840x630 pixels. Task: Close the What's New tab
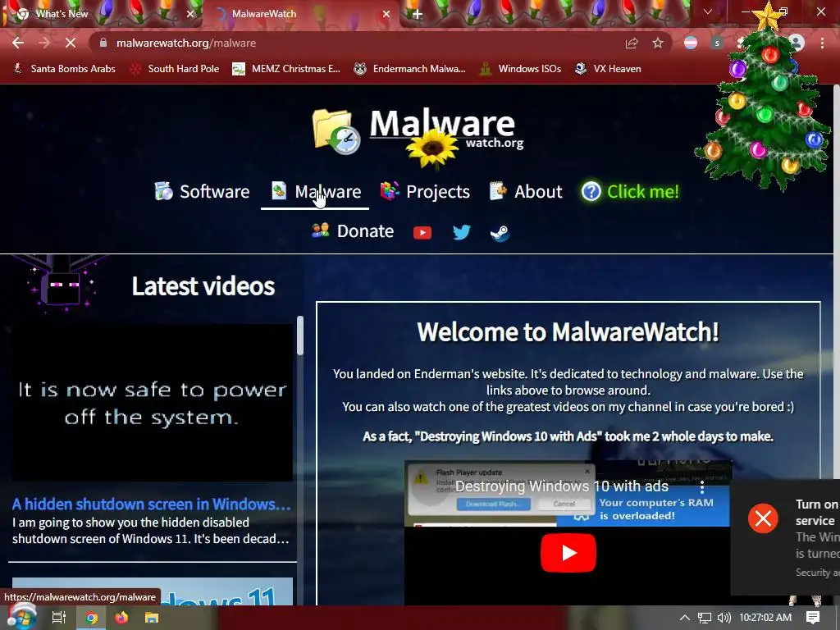pyautogui.click(x=189, y=14)
